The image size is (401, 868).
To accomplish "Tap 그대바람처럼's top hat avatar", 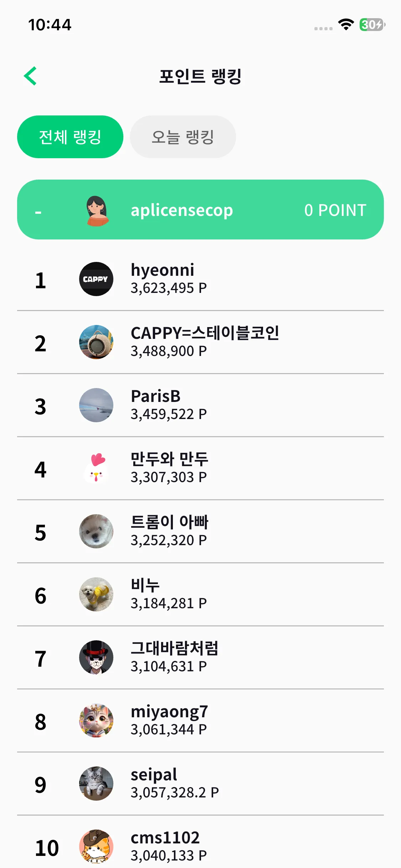I will coord(96,657).
